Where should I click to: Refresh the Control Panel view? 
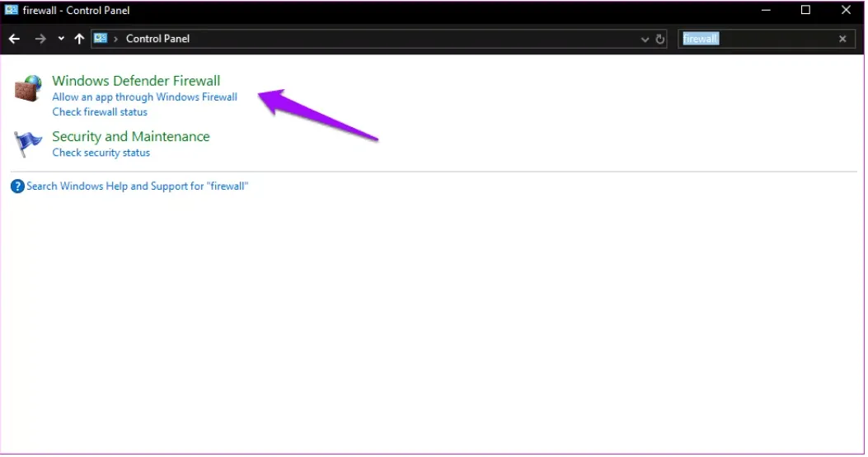coord(659,39)
